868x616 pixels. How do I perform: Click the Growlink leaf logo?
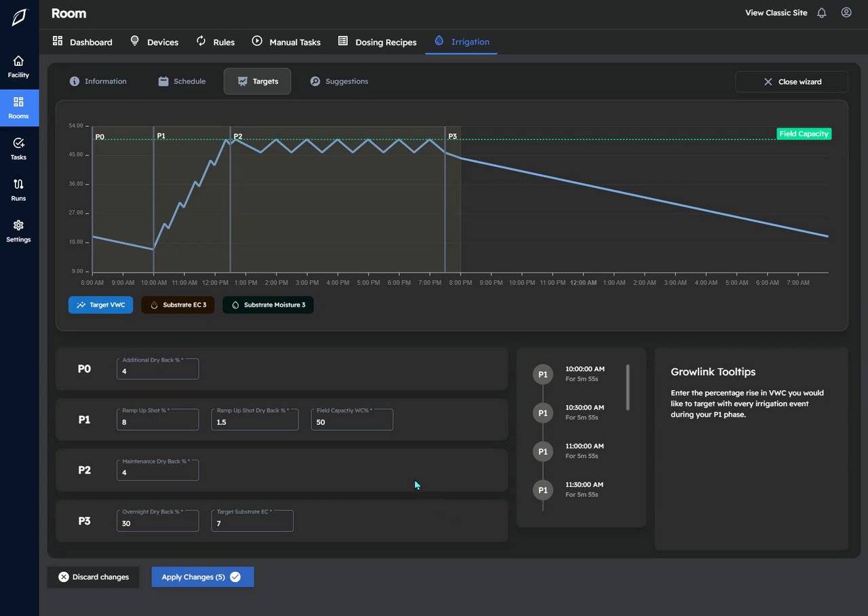tap(19, 17)
